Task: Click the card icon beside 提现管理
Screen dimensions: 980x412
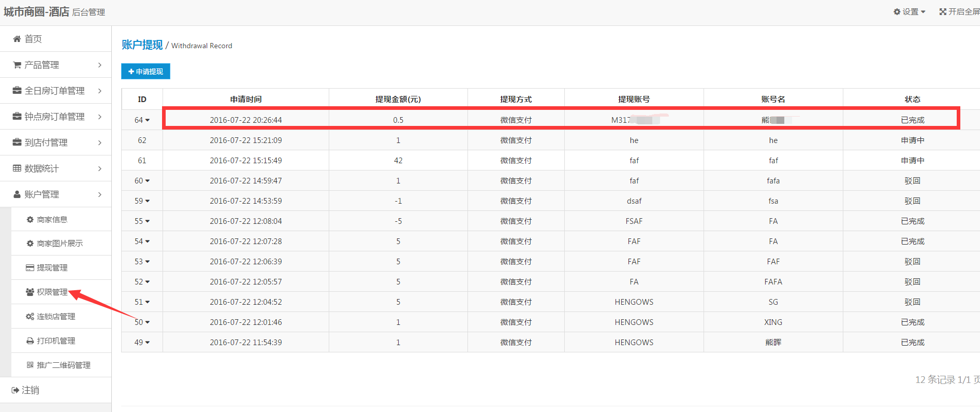Action: coord(30,268)
